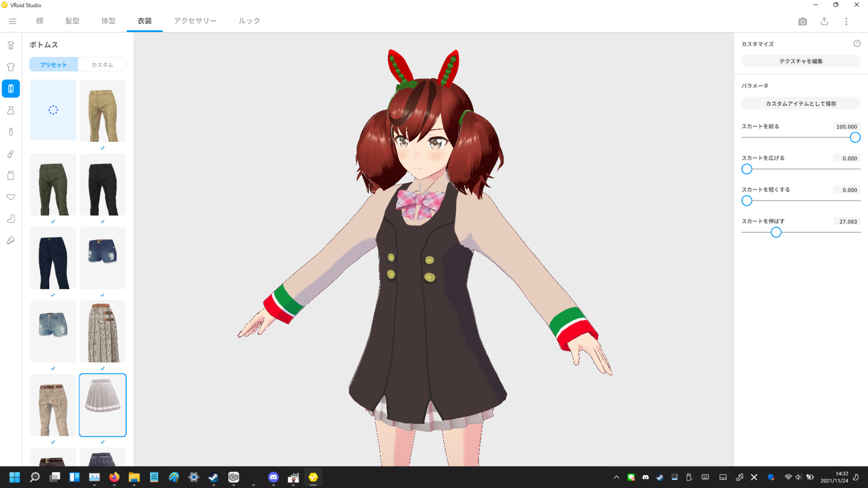Select the one-piece dress category icon
Image resolution: width=868 pixels, height=488 pixels.
click(11, 110)
